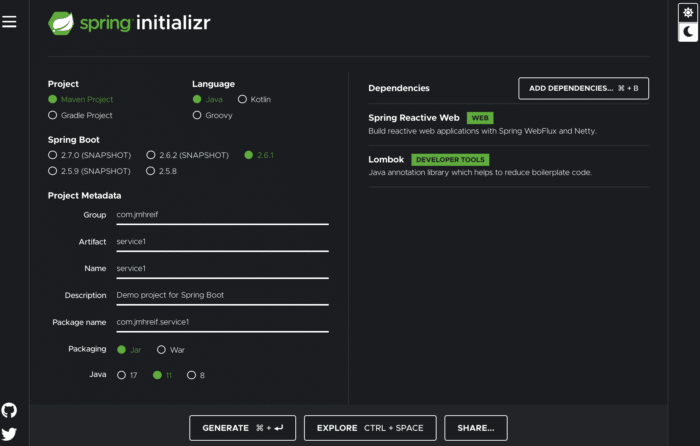This screenshot has height=446, width=700.
Task: Select Spring Boot 2.6.2 (SNAPSHOT)
Action: pyautogui.click(x=151, y=155)
